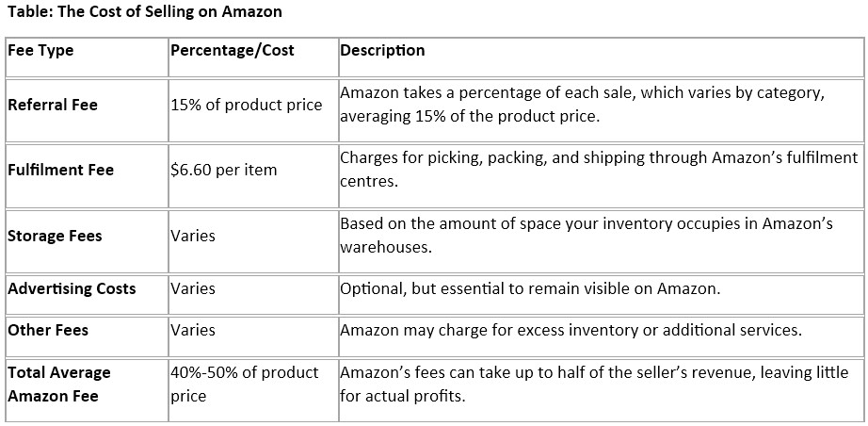The width and height of the screenshot is (868, 426).
Task: Select the 'Referral Fee' row label
Action: (x=53, y=105)
